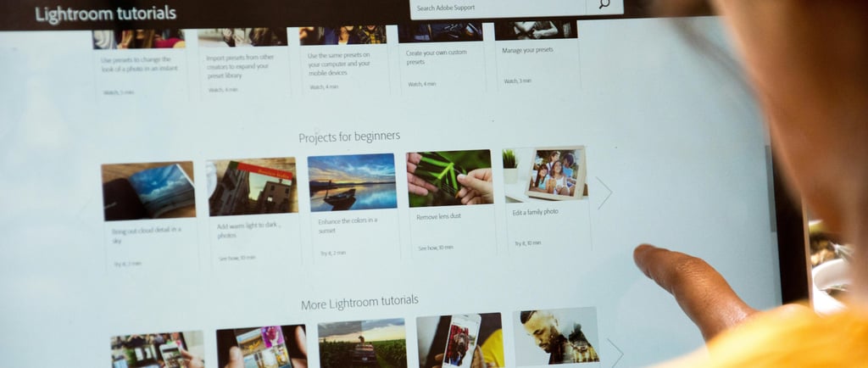Open the green leaf hands thumbnail
Screen dimensions: 868x368
[x=450, y=178]
